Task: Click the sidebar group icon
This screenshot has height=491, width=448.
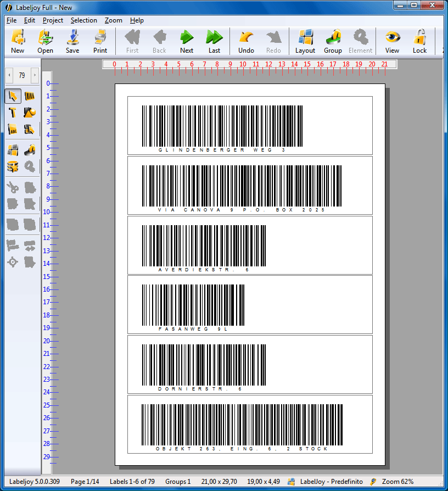Action: click(x=30, y=150)
